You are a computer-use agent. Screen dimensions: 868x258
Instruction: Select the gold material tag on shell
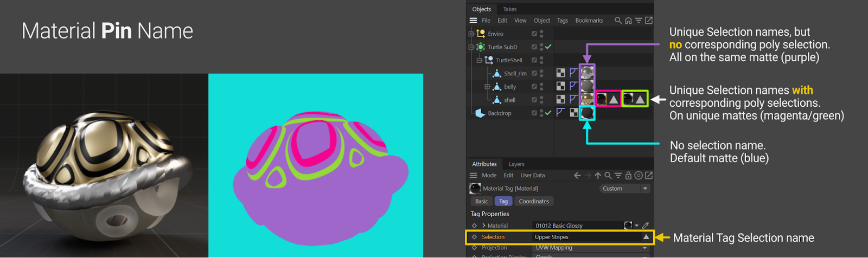587,99
